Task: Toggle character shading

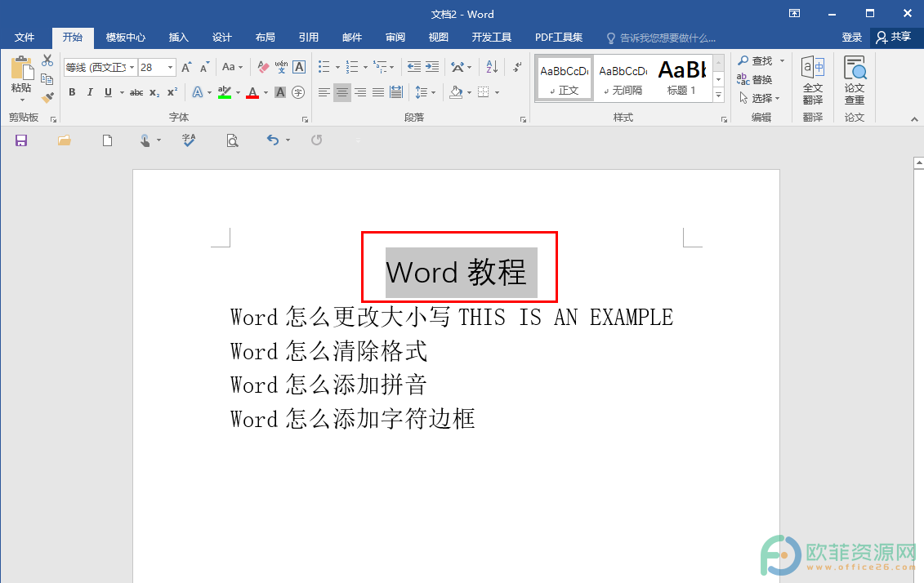Action: tap(280, 92)
